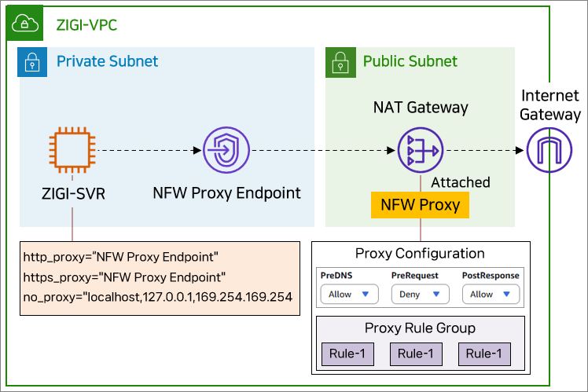588x392 pixels.
Task: Click the NFW Proxy Endpoint label
Action: [226, 193]
